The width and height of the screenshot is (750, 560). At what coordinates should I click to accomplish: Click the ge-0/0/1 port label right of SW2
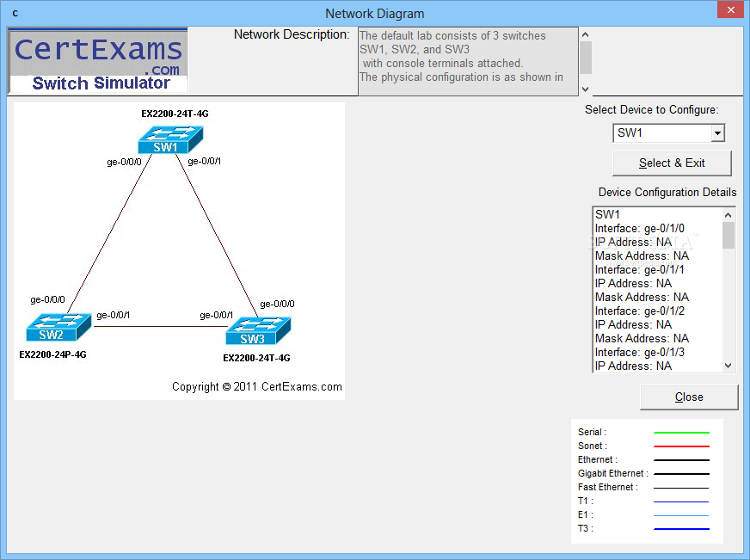coord(113,315)
